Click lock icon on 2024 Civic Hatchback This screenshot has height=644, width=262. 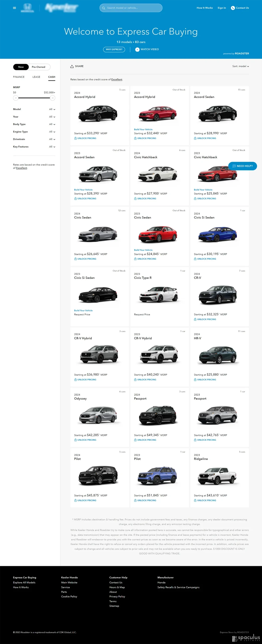(x=135, y=199)
